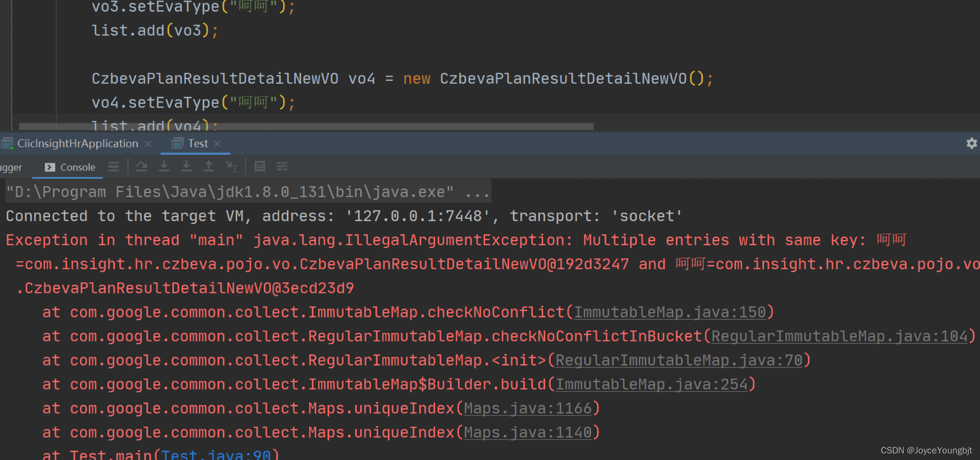Click the 'new CzbevaPlanResultDetailNewVO()' code line
This screenshot has width=980, height=460.
tap(402, 79)
